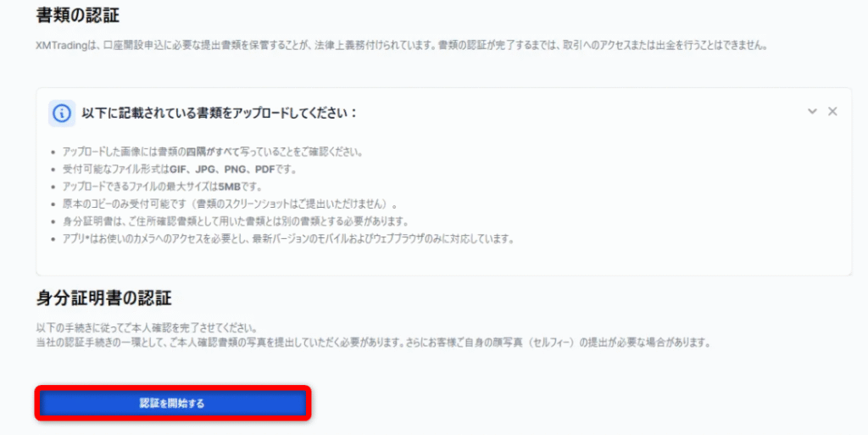Click the 身分証明書の認証 section heading

[x=103, y=298]
